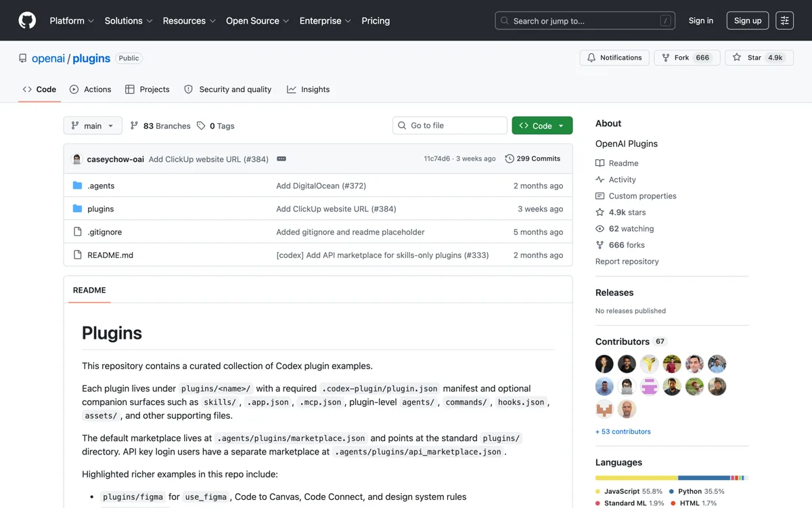Select the README tab header
This screenshot has width=812, height=508.
[x=89, y=290]
